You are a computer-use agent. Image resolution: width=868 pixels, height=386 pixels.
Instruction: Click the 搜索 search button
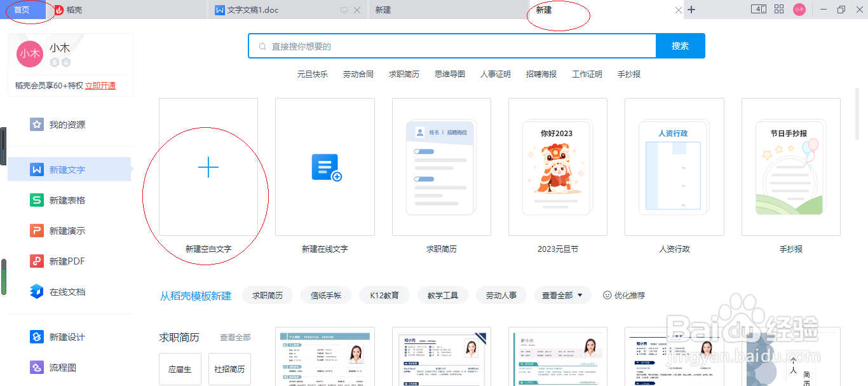[680, 45]
